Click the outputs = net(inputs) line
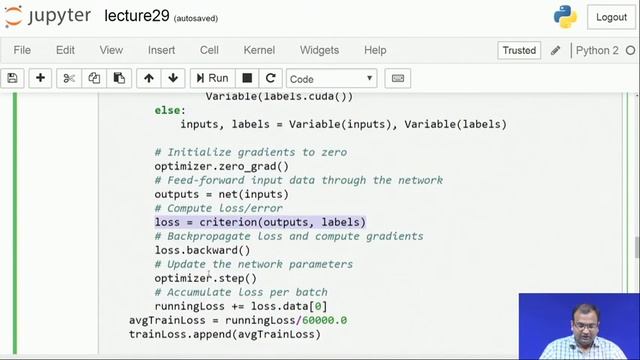The width and height of the screenshot is (640, 360). [222, 194]
